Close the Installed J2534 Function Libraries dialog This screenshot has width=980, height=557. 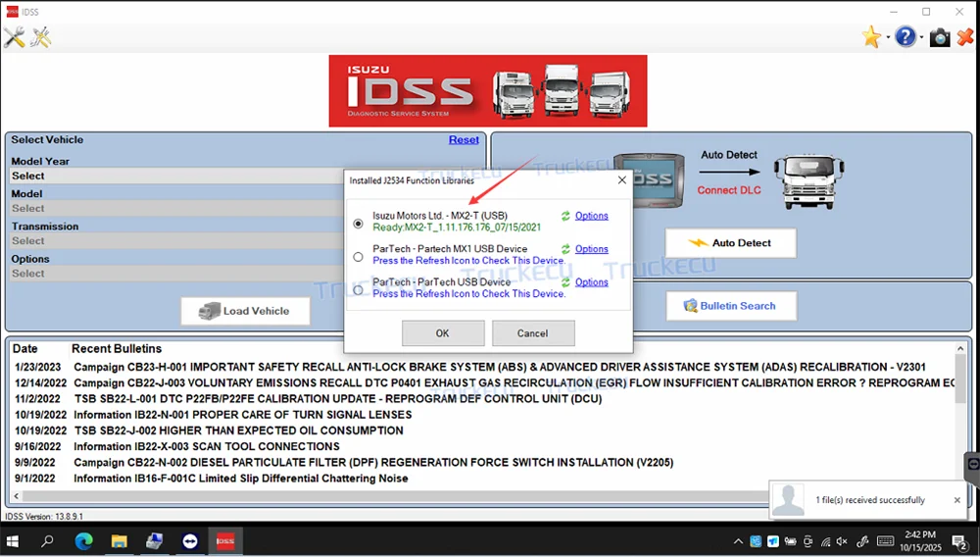point(621,180)
